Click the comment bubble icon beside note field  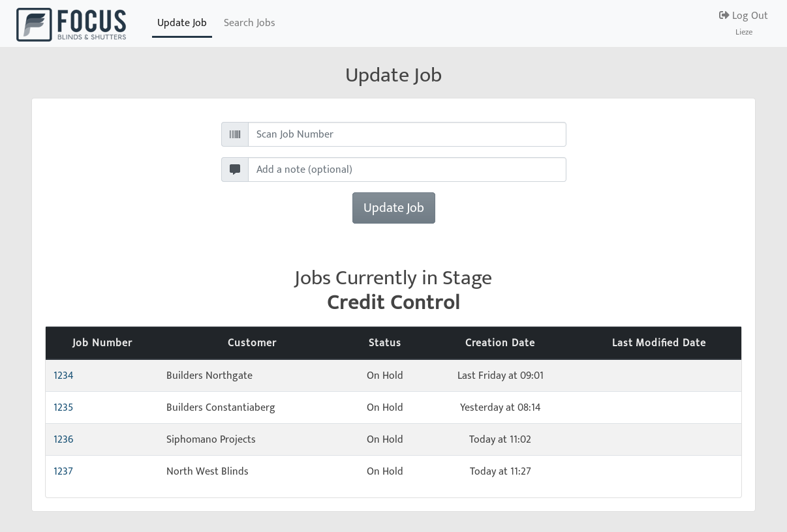pos(235,170)
